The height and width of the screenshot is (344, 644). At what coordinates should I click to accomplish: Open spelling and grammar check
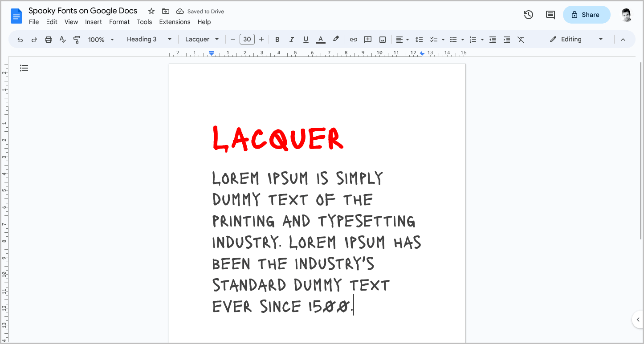62,39
